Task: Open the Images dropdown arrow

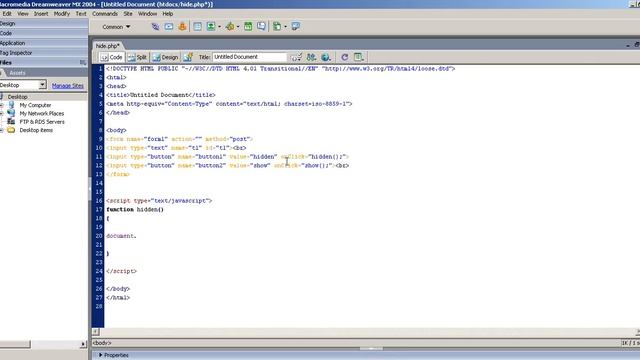Action: click(220, 27)
